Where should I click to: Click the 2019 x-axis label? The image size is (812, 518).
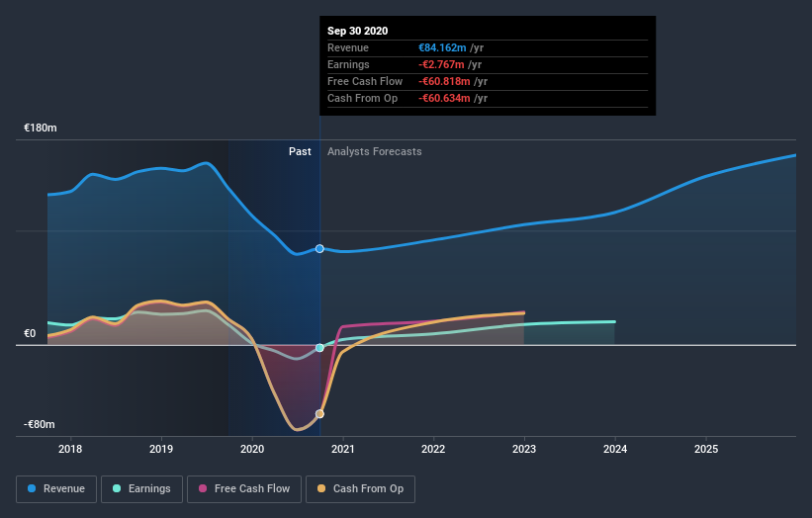coord(161,449)
